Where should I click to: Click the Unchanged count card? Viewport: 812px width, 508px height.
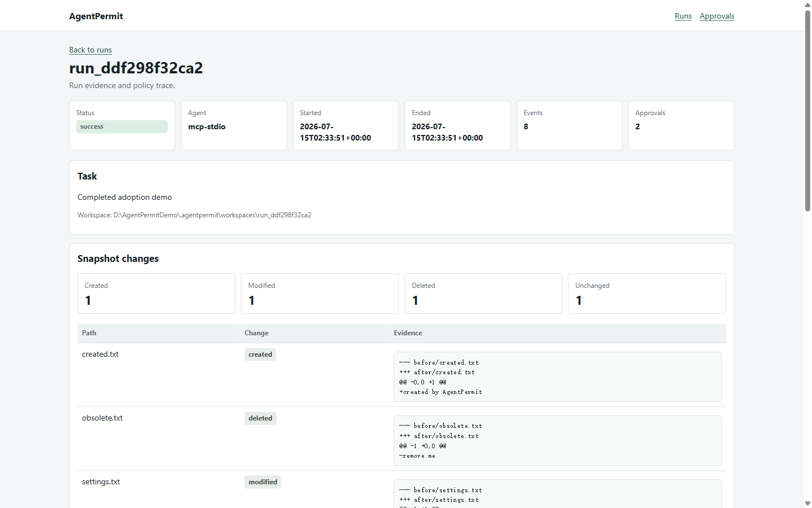pyautogui.click(x=647, y=294)
